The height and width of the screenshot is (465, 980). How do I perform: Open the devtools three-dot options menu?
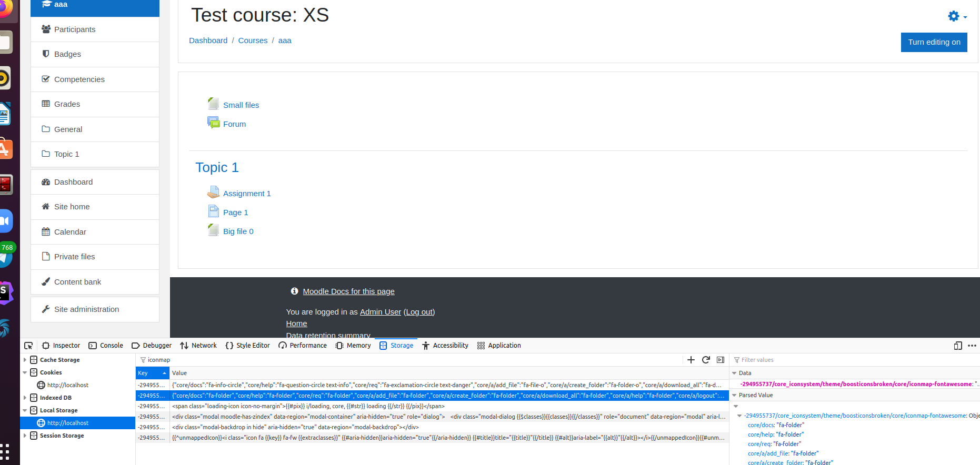point(972,346)
